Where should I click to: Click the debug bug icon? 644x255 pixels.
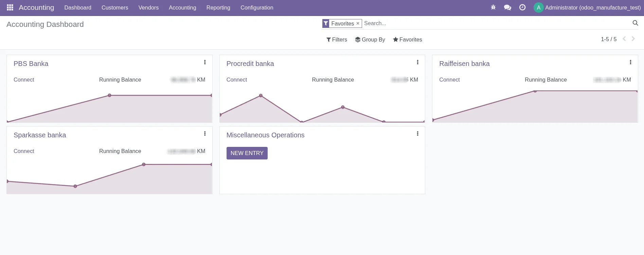(x=493, y=7)
